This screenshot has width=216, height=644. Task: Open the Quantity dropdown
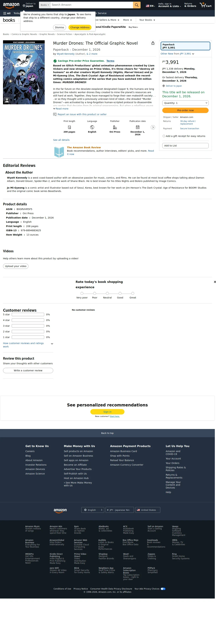click(185, 103)
